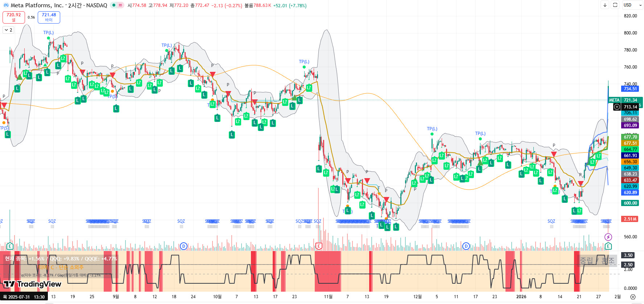The height and width of the screenshot is (304, 644).
Task: Click the dark red 633.47 price label
Action: coord(630,180)
